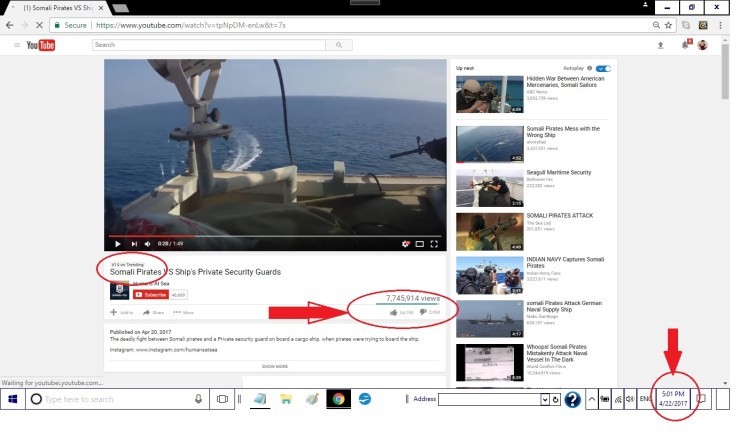Subscribe to the channel
748x448 pixels.
pyautogui.click(x=151, y=295)
